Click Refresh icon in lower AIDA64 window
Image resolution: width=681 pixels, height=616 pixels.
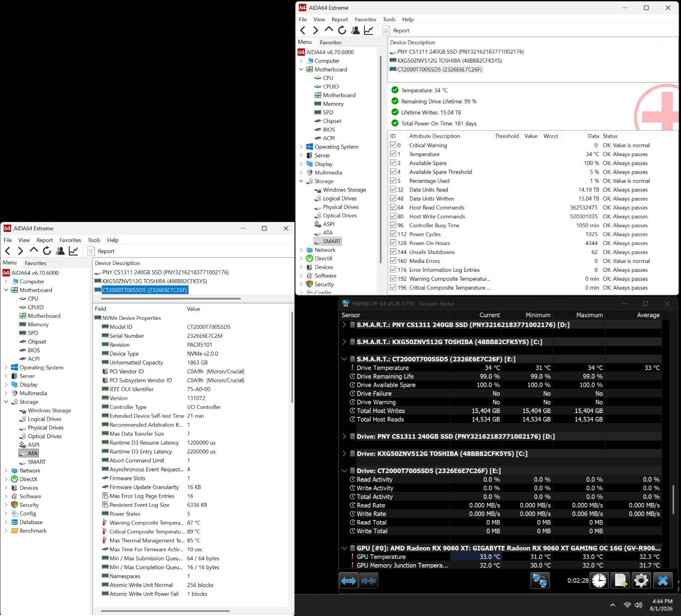coord(47,251)
